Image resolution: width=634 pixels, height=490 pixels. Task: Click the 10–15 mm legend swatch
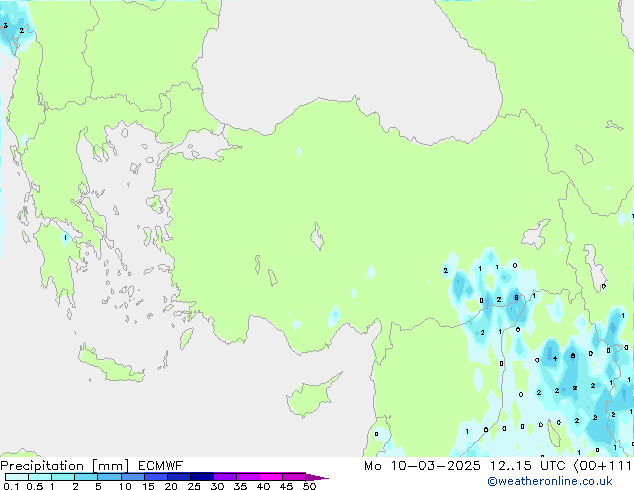pos(132,477)
